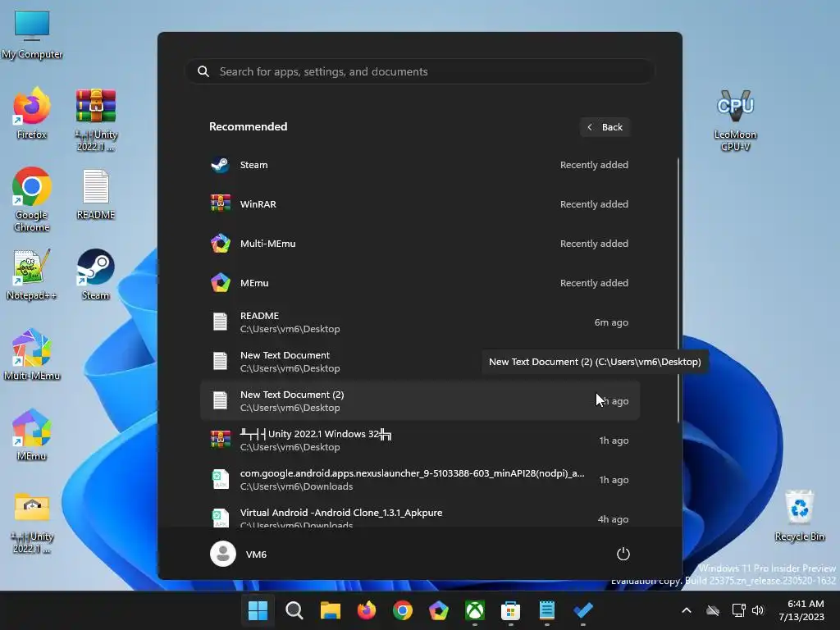The height and width of the screenshot is (630, 840).
Task: Select README desktop file
Action: click(96, 194)
